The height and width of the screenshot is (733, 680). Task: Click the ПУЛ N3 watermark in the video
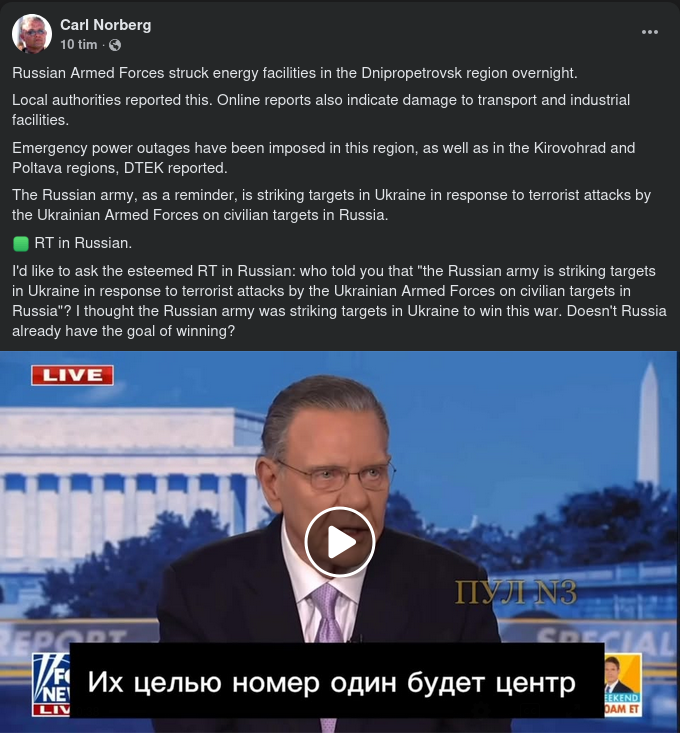coord(516,593)
